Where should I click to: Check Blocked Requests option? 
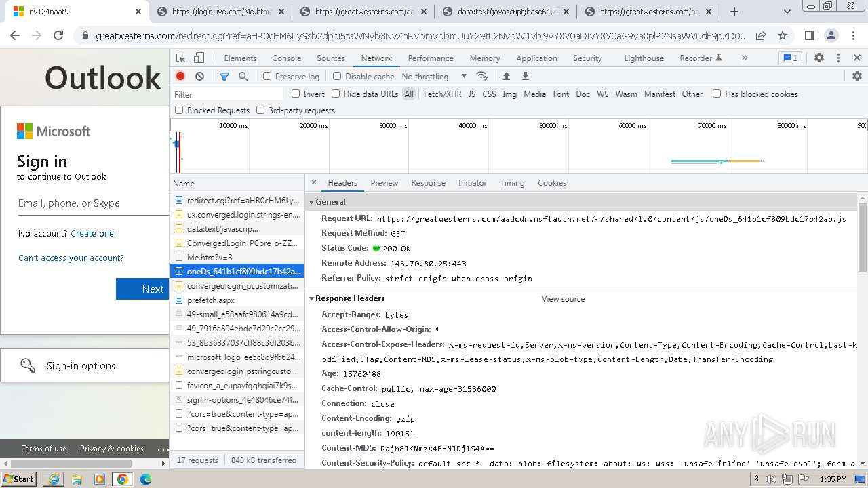pos(179,110)
